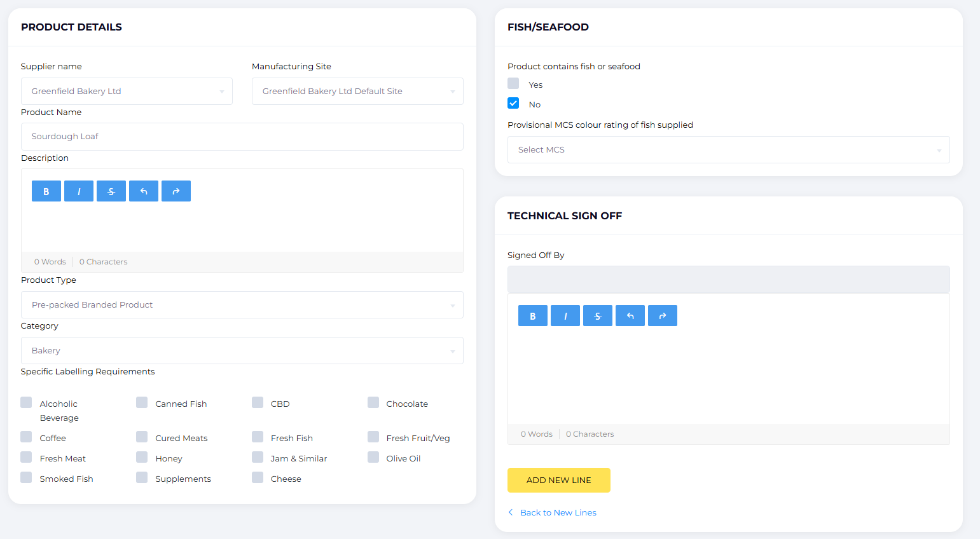This screenshot has width=980, height=539.
Task: Click Redo in Technical Sign Off editor
Action: click(x=663, y=316)
